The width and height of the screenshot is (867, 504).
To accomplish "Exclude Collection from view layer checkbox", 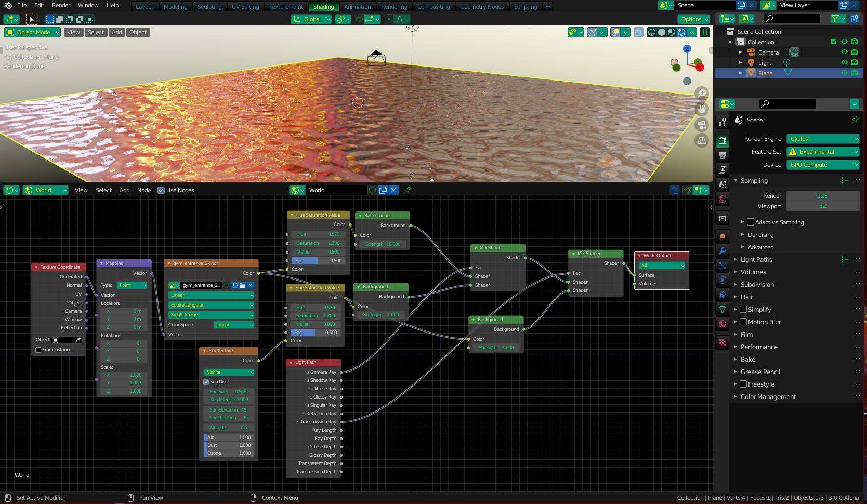I will [x=834, y=42].
